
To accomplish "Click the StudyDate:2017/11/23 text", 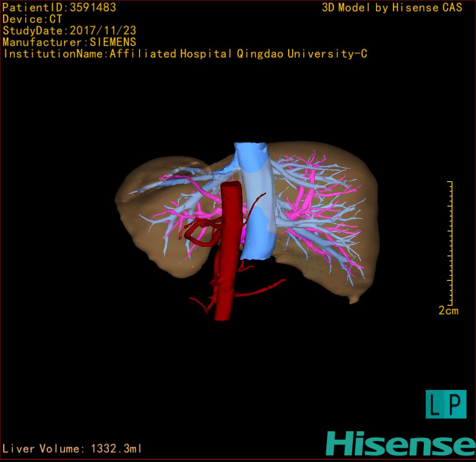I will coord(69,30).
